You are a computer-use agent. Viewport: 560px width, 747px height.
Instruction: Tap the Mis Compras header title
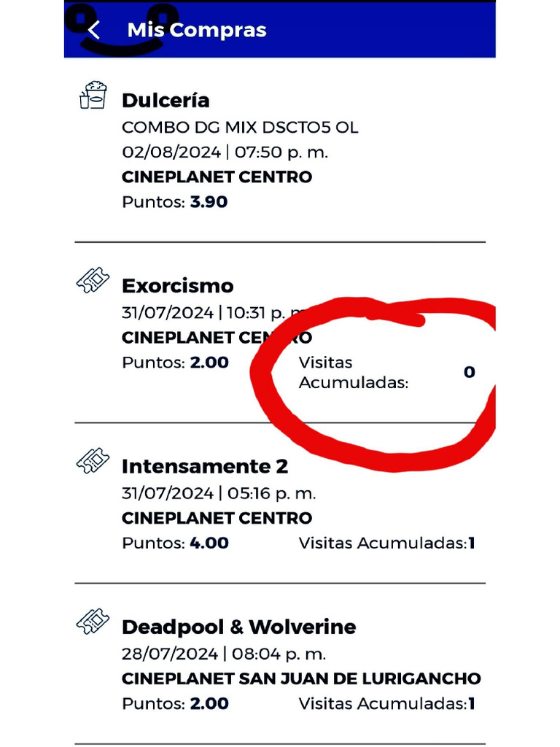click(196, 30)
